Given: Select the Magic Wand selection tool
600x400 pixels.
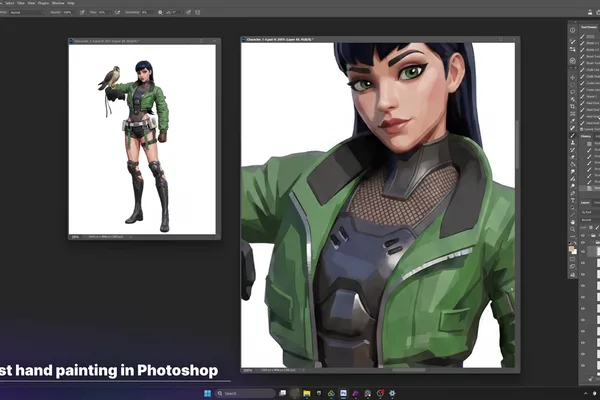Looking at the screenshot, I should pyautogui.click(x=572, y=100).
